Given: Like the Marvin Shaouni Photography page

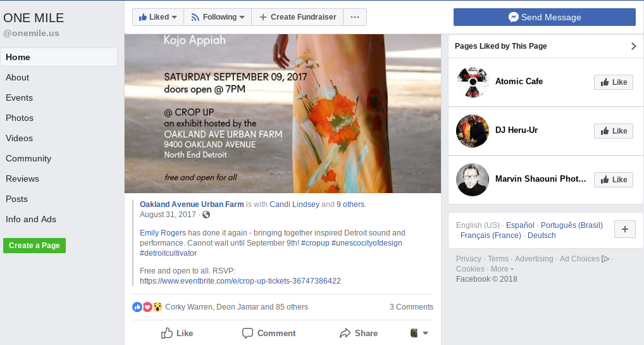Looking at the screenshot, I should tap(614, 180).
